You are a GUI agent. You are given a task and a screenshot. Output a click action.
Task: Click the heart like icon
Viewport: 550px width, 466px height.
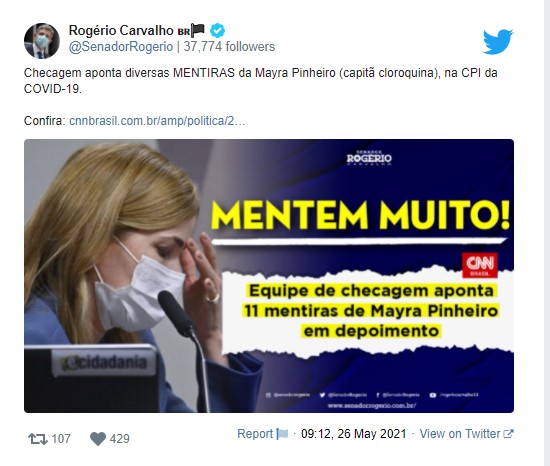point(98,439)
